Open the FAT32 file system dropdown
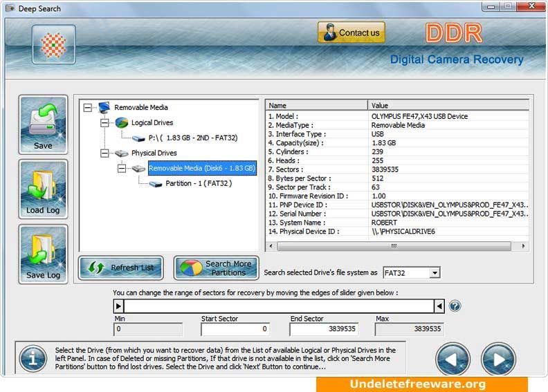This screenshot has width=548, height=392. (x=435, y=272)
